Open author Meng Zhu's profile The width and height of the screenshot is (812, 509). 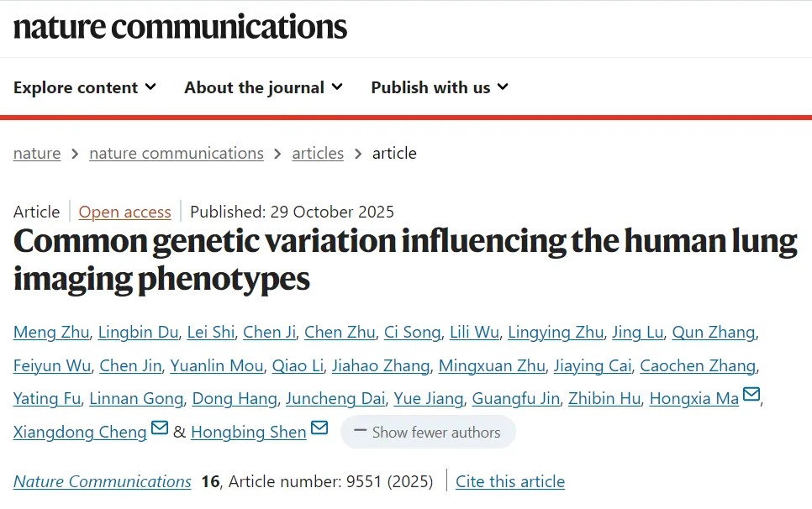pyautogui.click(x=50, y=332)
